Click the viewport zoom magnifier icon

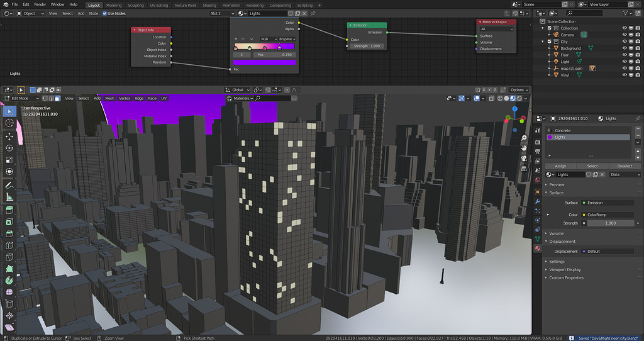pos(524,138)
